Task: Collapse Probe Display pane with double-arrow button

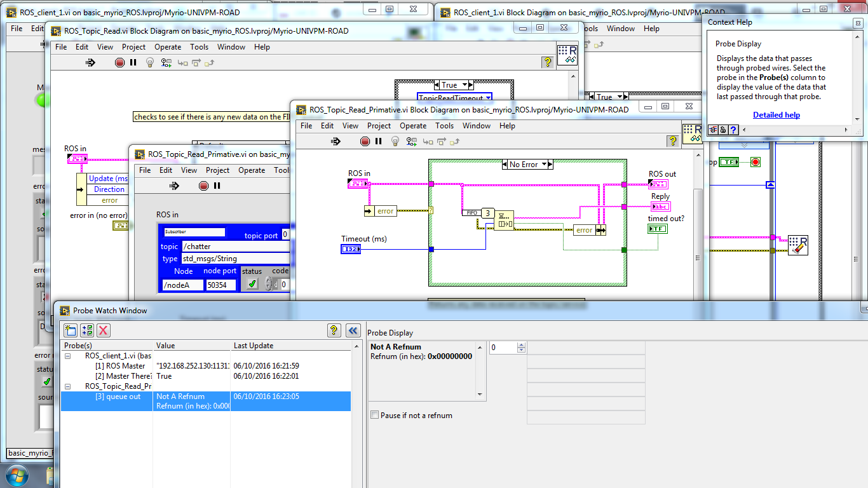Action: (x=353, y=330)
